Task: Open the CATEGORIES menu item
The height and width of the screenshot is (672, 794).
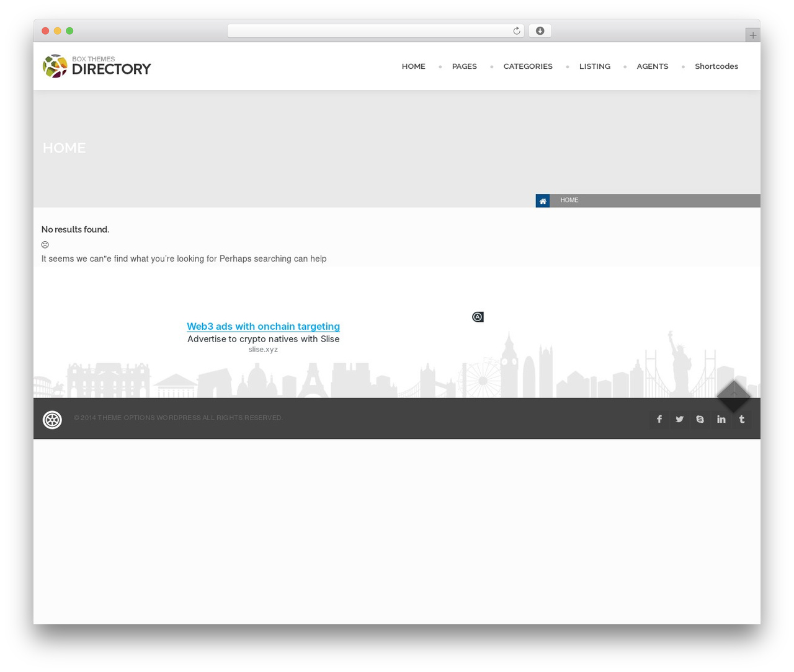Action: tap(528, 66)
